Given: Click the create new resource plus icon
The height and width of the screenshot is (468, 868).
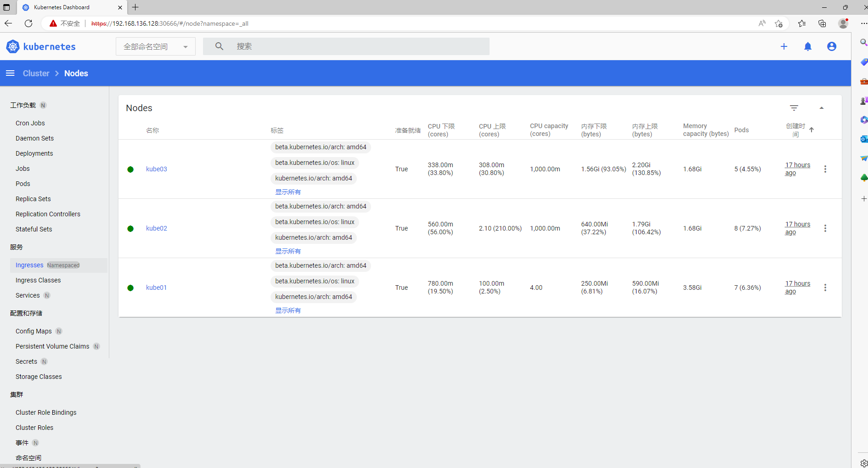Looking at the screenshot, I should click(784, 46).
